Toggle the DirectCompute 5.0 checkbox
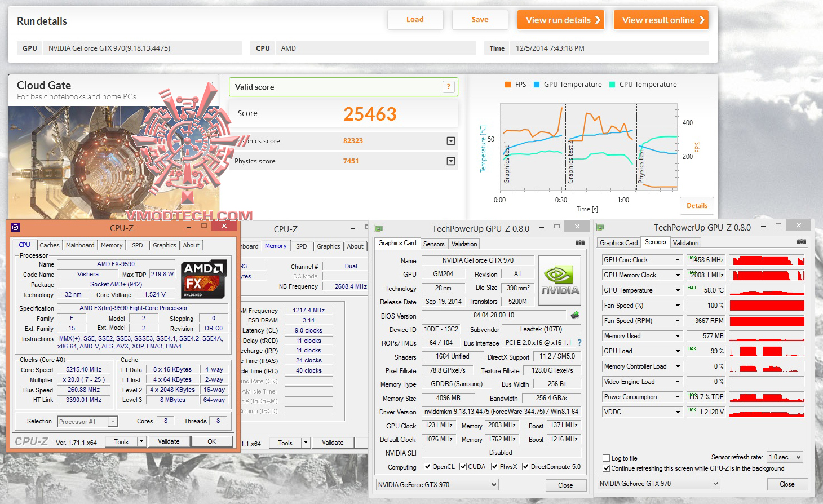The height and width of the screenshot is (504, 823). click(525, 467)
